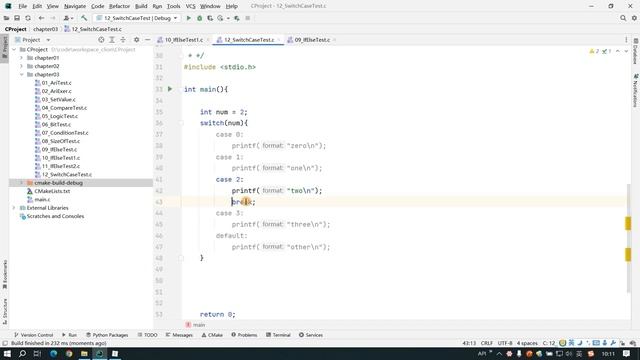The width and height of the screenshot is (640, 360).
Task: Run main from gutter play arrow
Action: coord(170,89)
